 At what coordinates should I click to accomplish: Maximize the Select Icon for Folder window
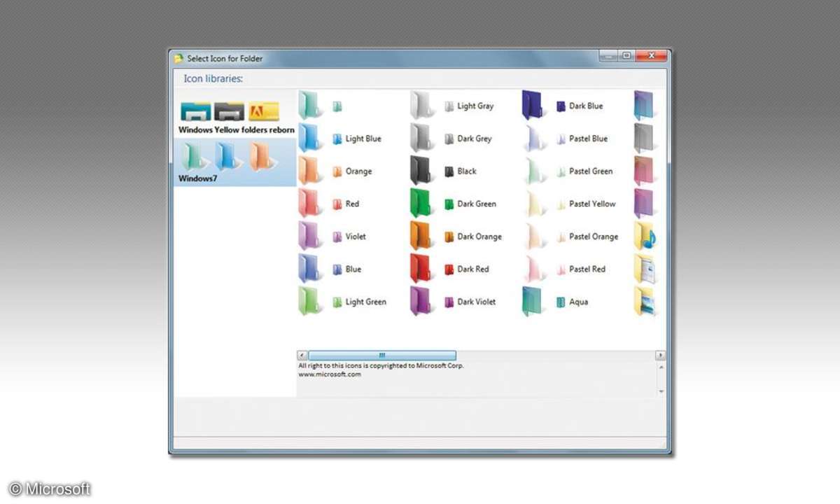[626, 55]
